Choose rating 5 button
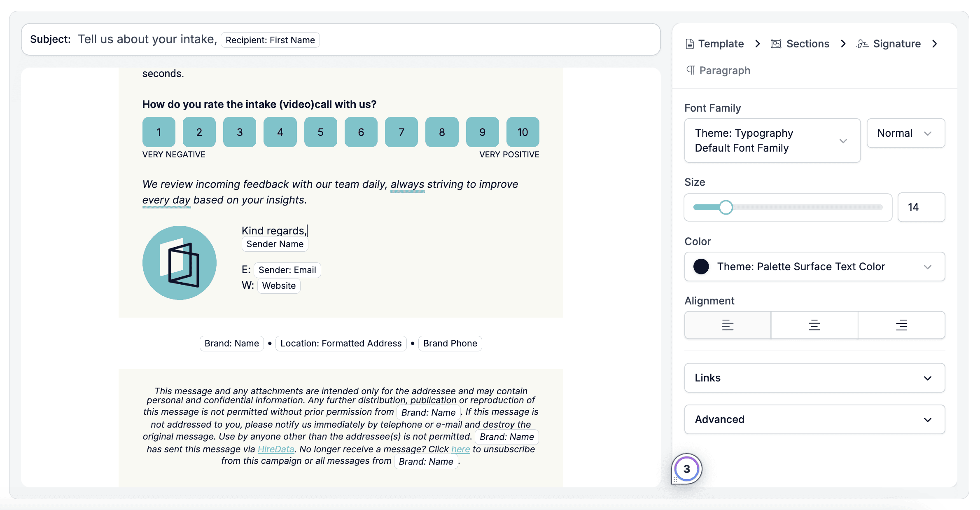The image size is (980, 510). [321, 132]
